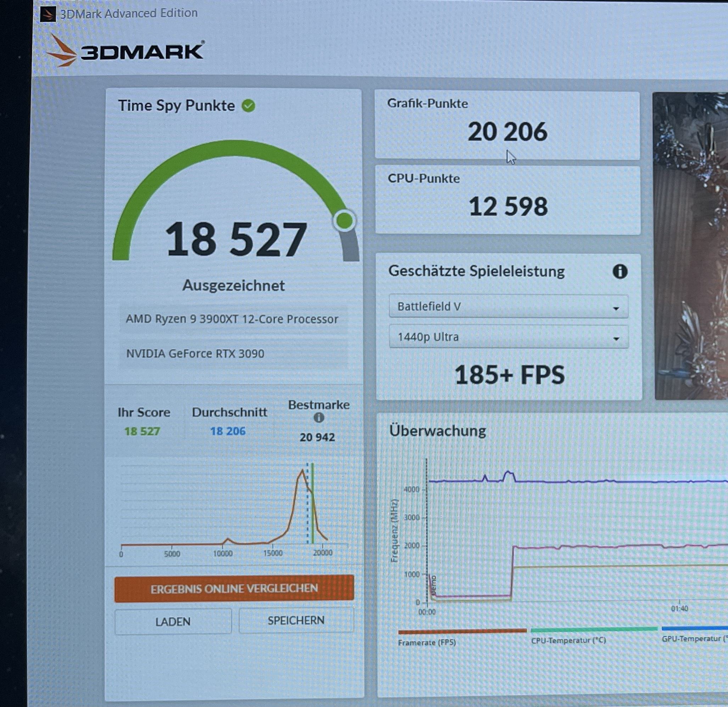Click the CPU-Punkte value 12 598
Screen dimensions: 728x707
pyautogui.click(x=508, y=206)
